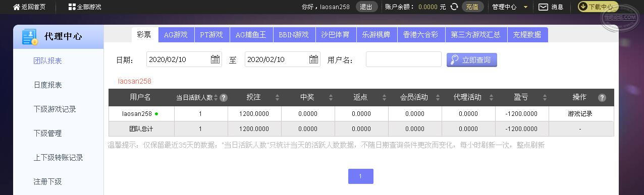
Task: Click the 下载中心 download icon
Action: (583, 7)
